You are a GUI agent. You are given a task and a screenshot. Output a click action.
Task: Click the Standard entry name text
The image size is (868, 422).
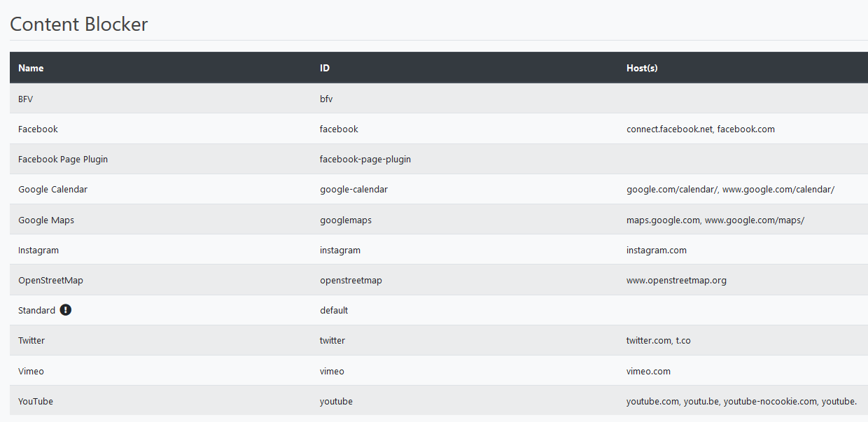(36, 310)
